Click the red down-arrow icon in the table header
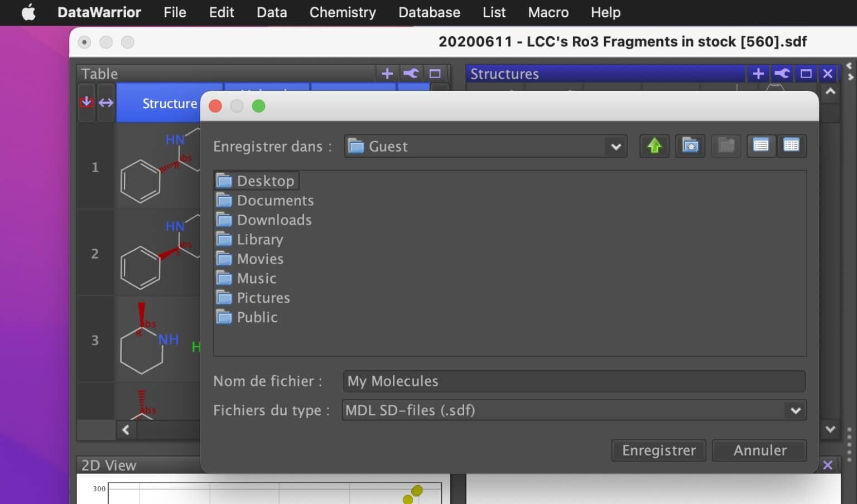857x504 pixels. coord(86,103)
